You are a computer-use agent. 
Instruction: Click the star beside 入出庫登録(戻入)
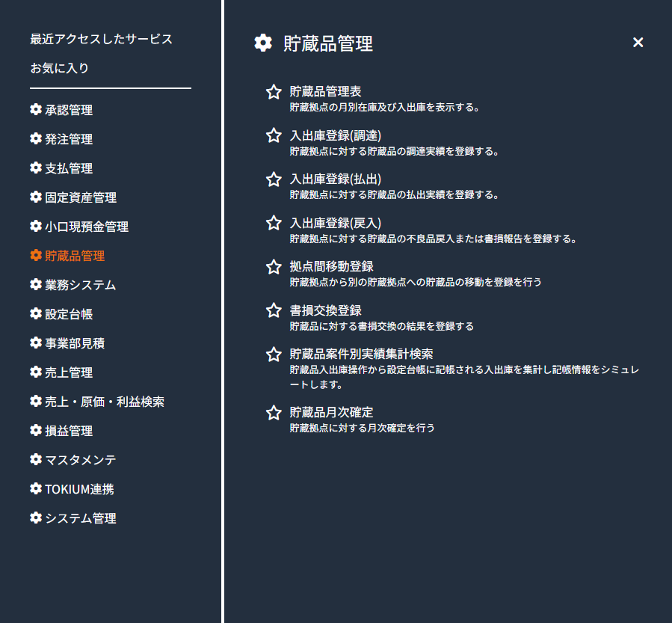(x=274, y=223)
